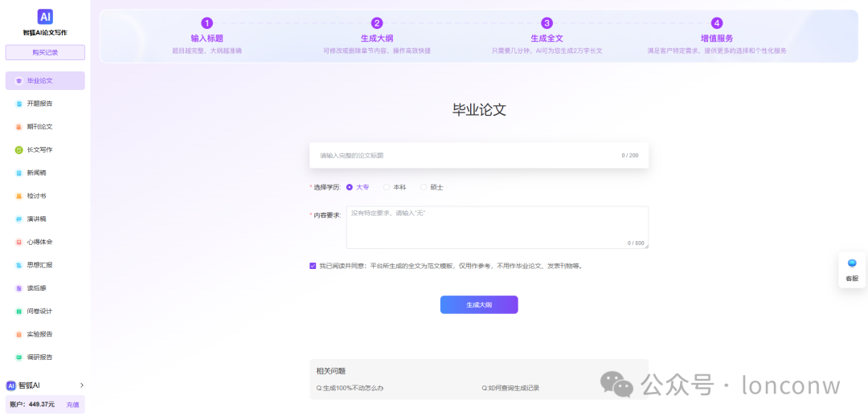Click the 演讲稿 sidebar icon
The height and width of the screenshot is (420, 868).
point(18,219)
